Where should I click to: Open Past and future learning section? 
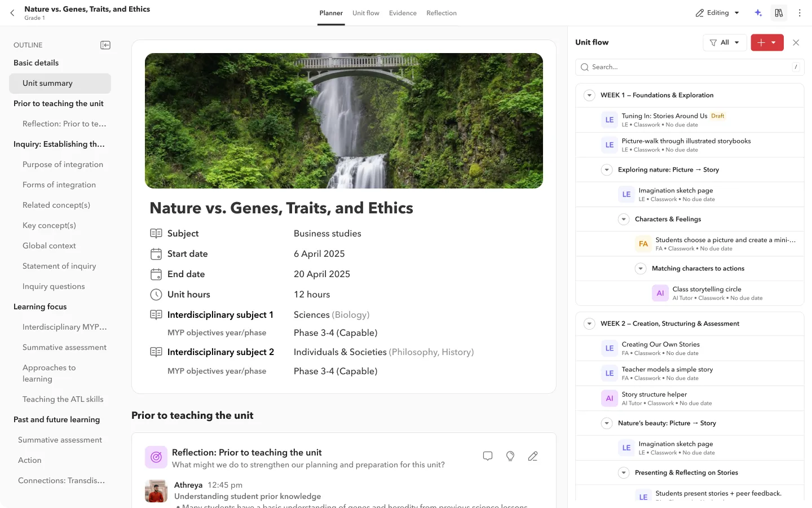[x=56, y=419]
